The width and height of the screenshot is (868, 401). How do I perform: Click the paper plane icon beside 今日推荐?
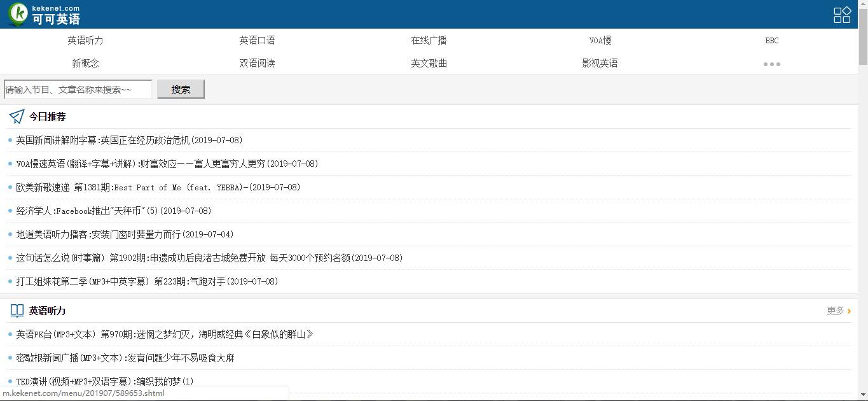coord(15,116)
